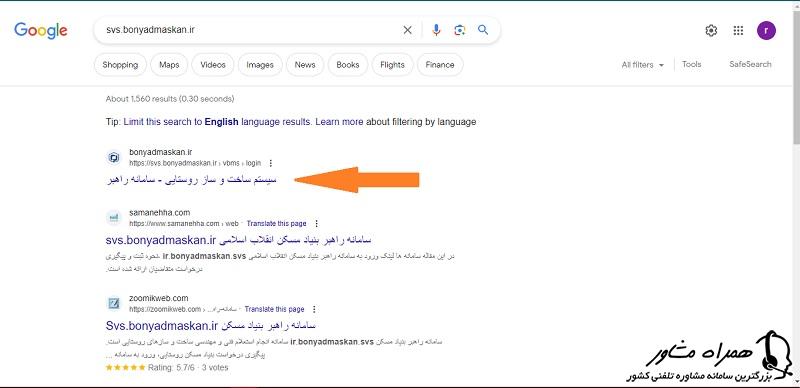Click the Google logo

(x=41, y=31)
